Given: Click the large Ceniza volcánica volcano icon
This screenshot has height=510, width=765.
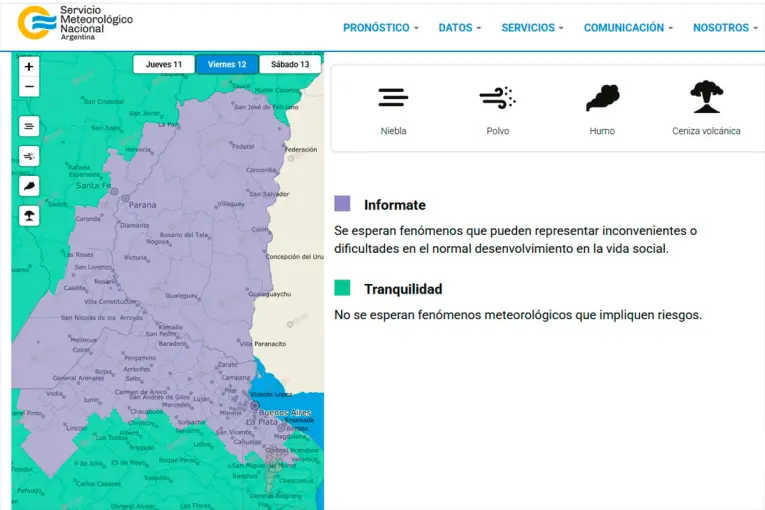Looking at the screenshot, I should tap(706, 97).
